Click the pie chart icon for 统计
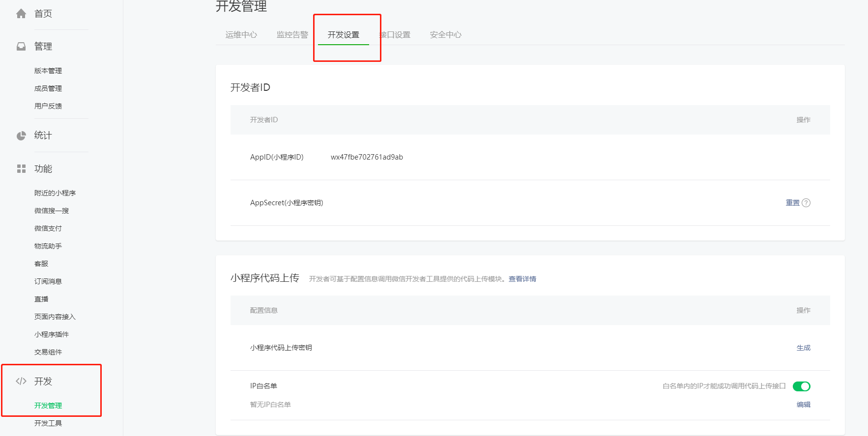Viewport: 868px width, 436px height. (x=21, y=136)
